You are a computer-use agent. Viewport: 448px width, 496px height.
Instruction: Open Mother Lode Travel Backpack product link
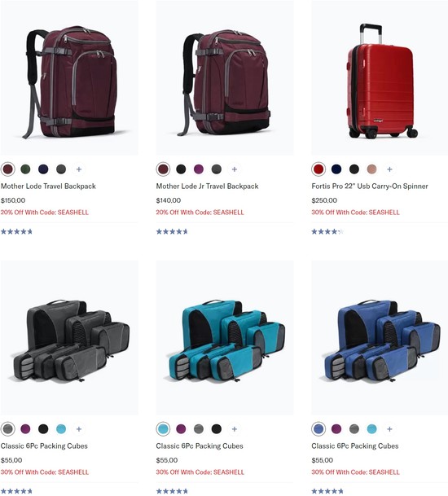click(48, 186)
